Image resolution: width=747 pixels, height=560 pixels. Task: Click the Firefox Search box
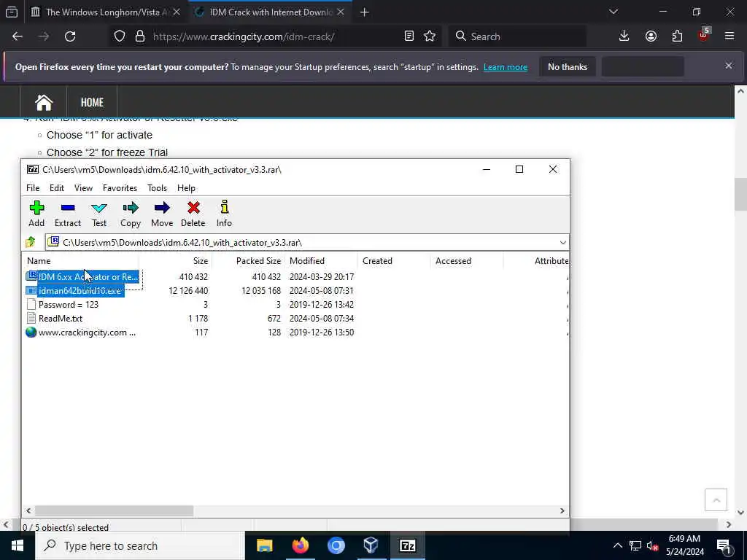517,36
